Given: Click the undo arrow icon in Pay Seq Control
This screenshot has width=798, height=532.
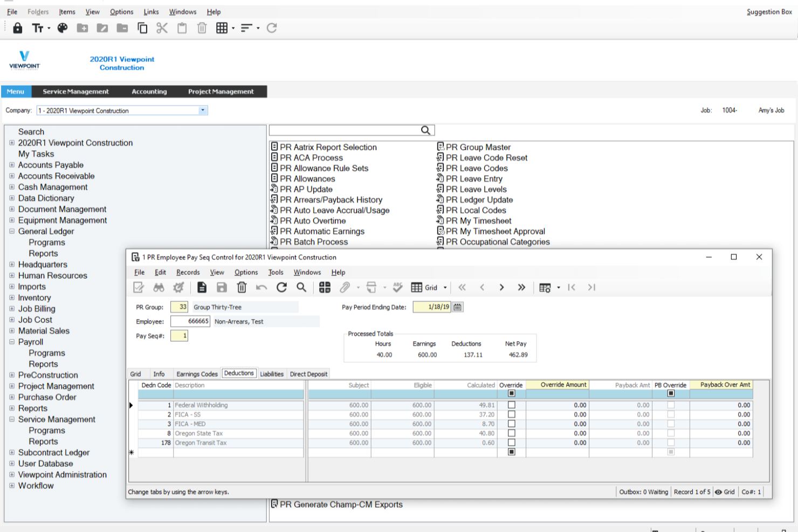Looking at the screenshot, I should pos(262,287).
